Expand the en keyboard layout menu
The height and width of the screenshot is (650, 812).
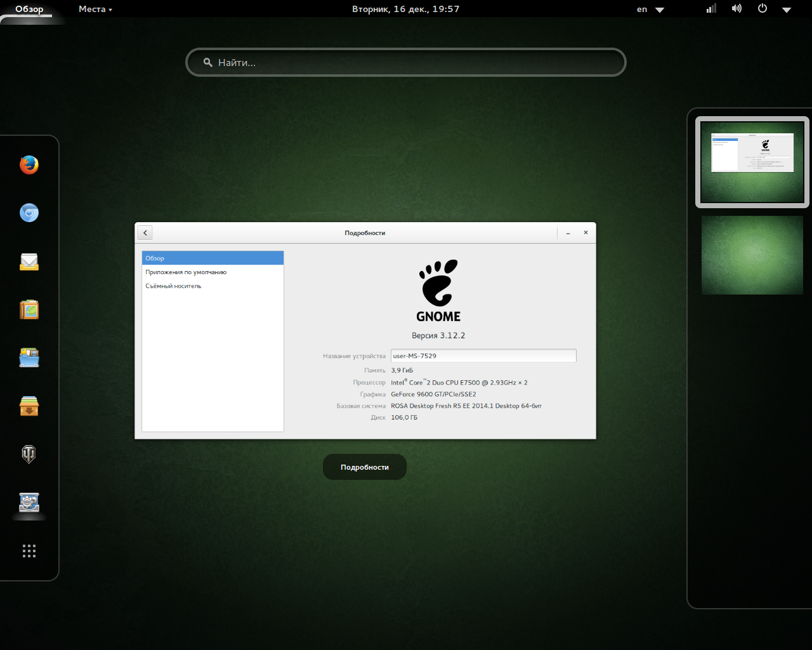650,10
